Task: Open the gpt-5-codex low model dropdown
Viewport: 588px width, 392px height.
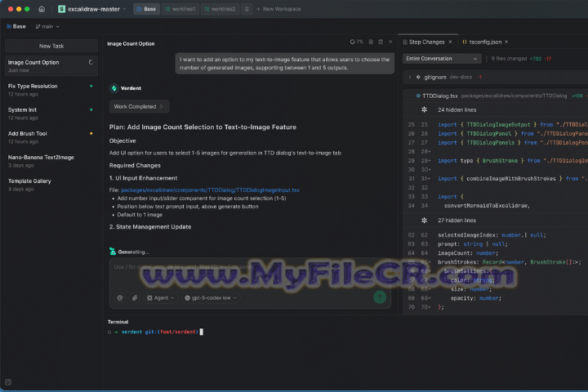Action: click(x=211, y=298)
